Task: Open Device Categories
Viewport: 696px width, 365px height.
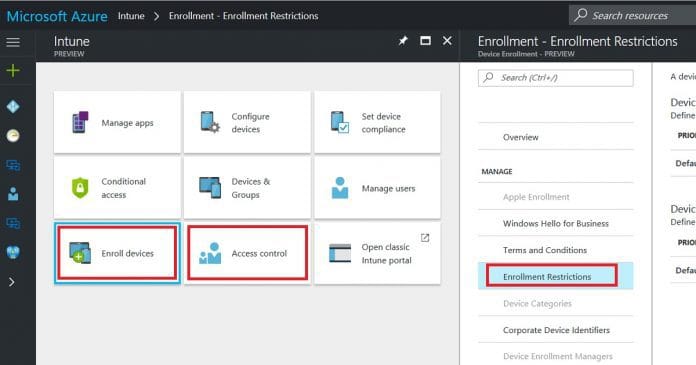Action: pos(556,303)
